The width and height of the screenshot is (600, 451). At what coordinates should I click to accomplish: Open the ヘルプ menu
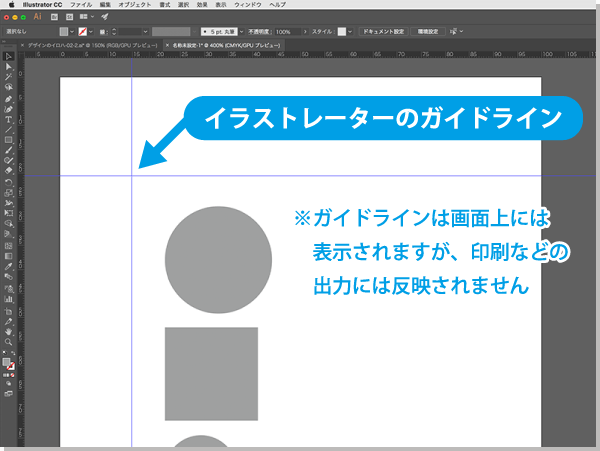click(277, 5)
